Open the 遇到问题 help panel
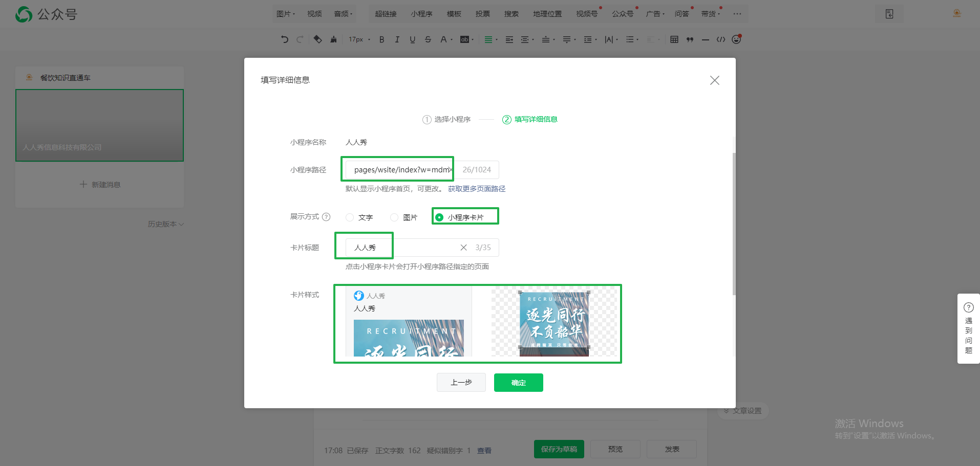Image resolution: width=980 pixels, height=466 pixels. (969, 328)
